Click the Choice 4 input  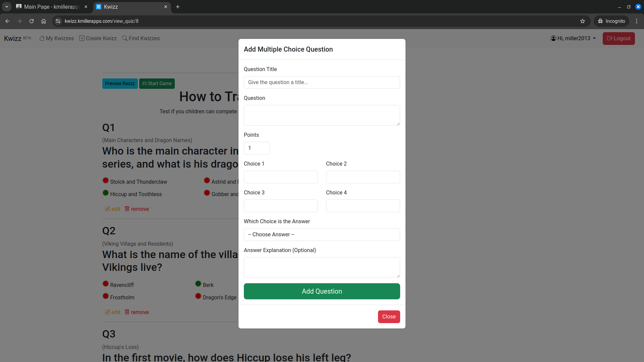[363, 206]
